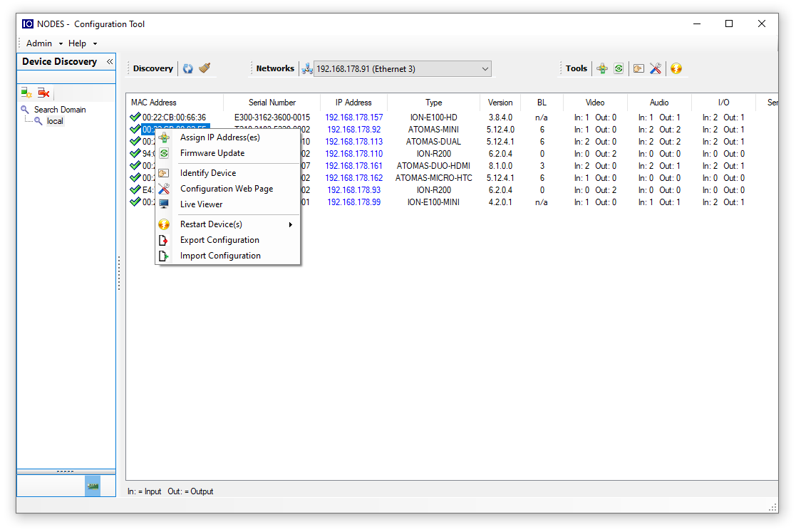Click the broom icon to clear discovery results
The image size is (796, 532).
click(204, 68)
